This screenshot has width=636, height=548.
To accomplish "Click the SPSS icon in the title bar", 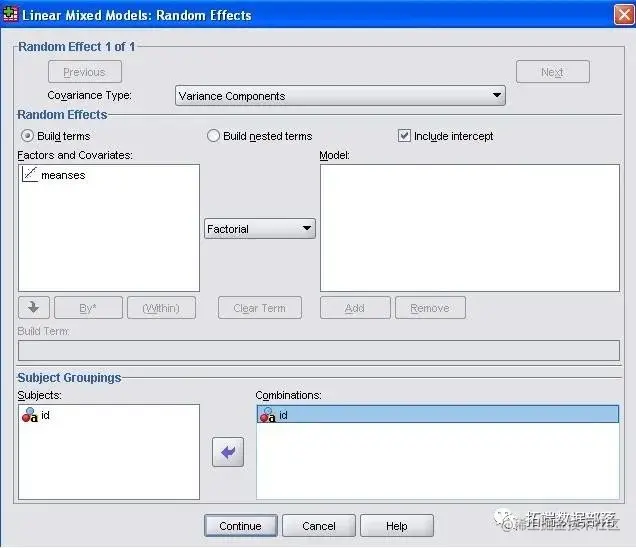I will 10,14.
